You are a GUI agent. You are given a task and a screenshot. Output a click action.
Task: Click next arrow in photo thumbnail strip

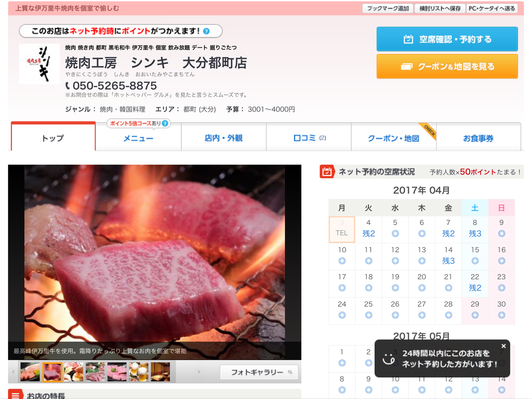coord(199,372)
